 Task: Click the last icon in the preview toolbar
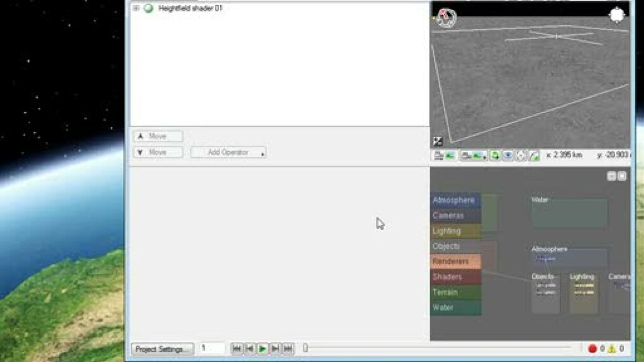pos(534,155)
